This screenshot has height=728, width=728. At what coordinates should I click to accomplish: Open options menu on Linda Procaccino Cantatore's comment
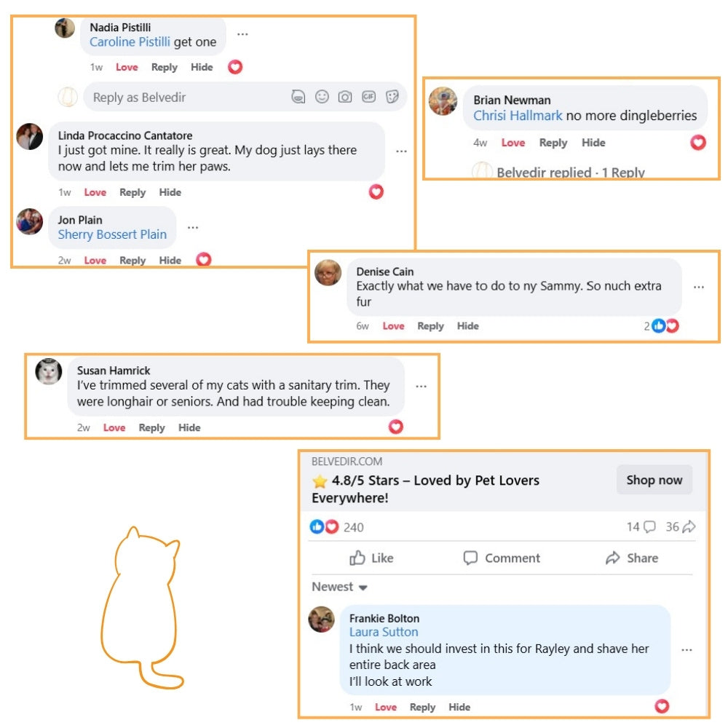pyautogui.click(x=401, y=151)
